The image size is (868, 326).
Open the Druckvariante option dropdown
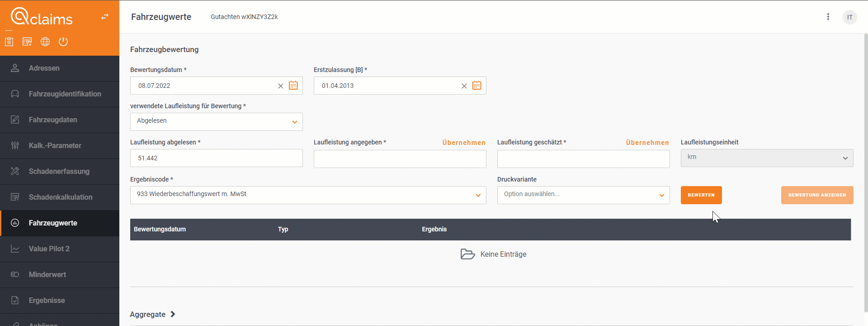pyautogui.click(x=584, y=195)
